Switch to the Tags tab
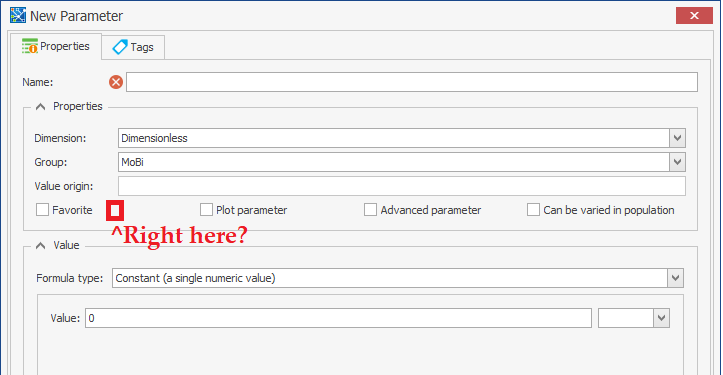Viewport: 723px width, 375px height. pos(133,47)
